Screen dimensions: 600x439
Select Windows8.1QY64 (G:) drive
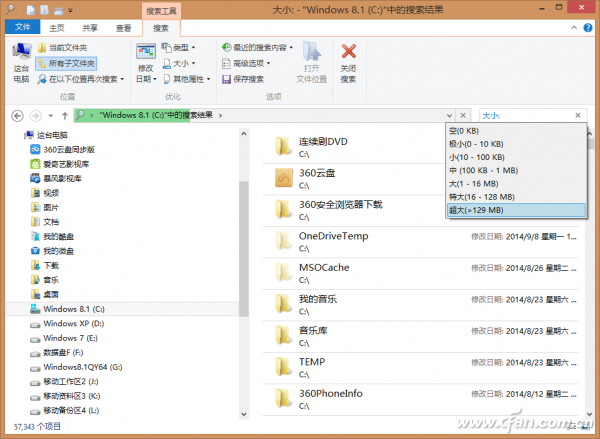click(x=76, y=367)
